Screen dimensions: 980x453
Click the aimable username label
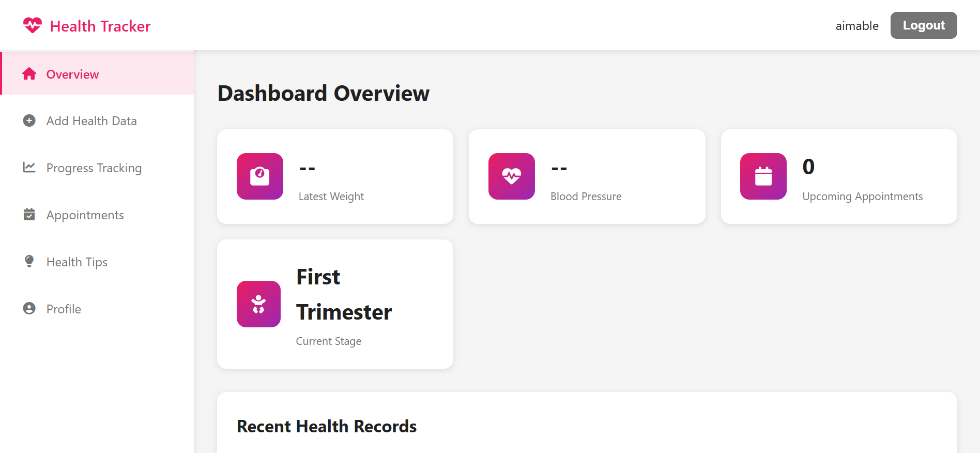pyautogui.click(x=857, y=26)
